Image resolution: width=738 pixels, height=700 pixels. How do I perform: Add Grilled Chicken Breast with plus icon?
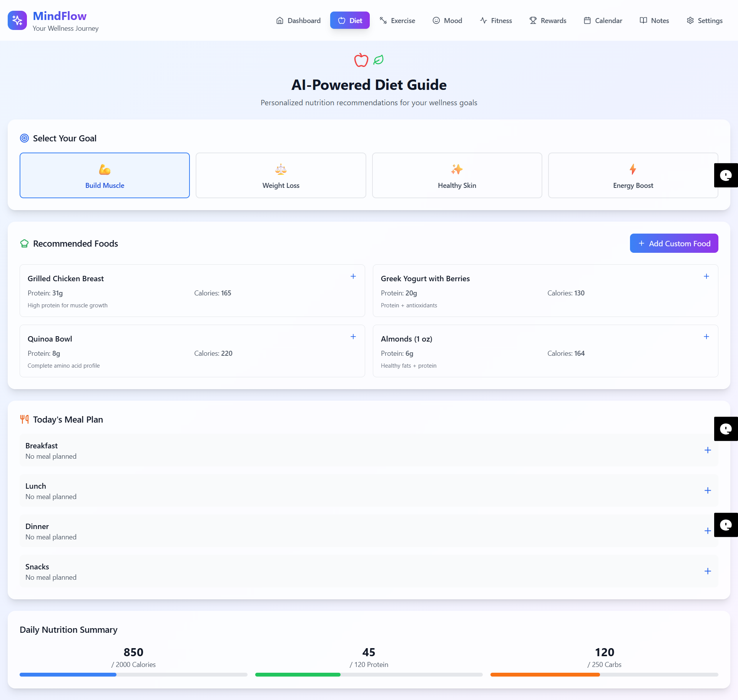click(353, 277)
